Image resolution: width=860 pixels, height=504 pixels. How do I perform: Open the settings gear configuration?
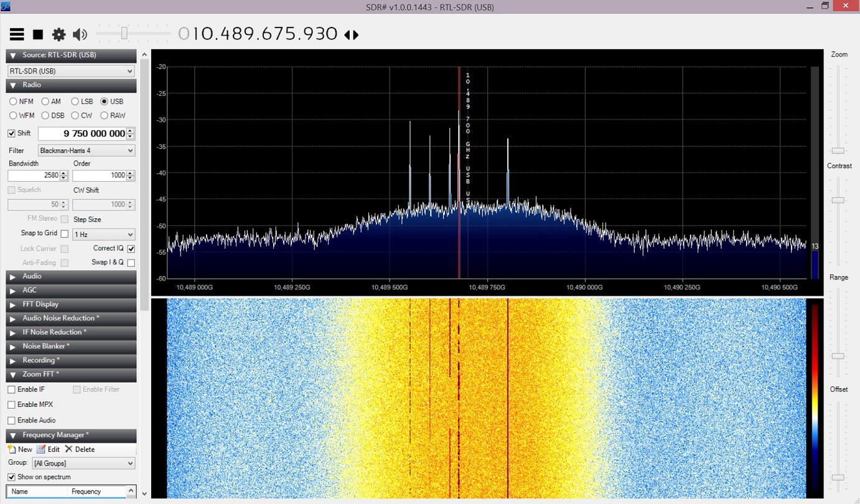[x=58, y=35]
